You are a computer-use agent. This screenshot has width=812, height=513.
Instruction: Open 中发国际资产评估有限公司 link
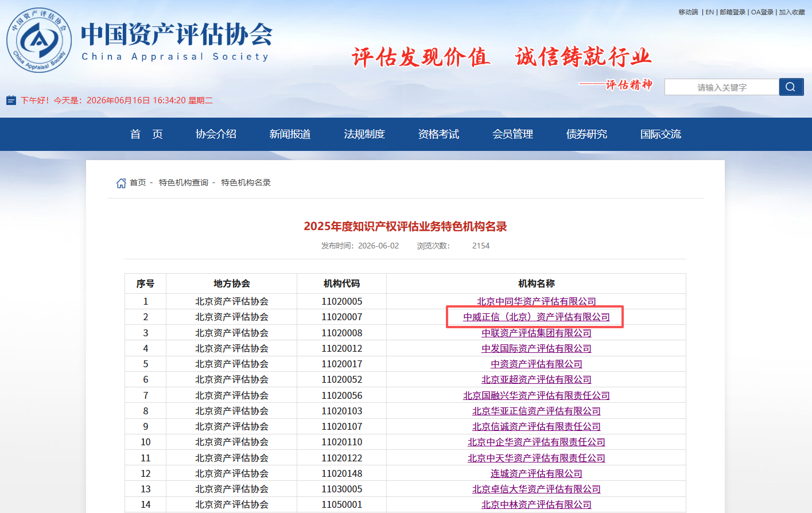[537, 348]
